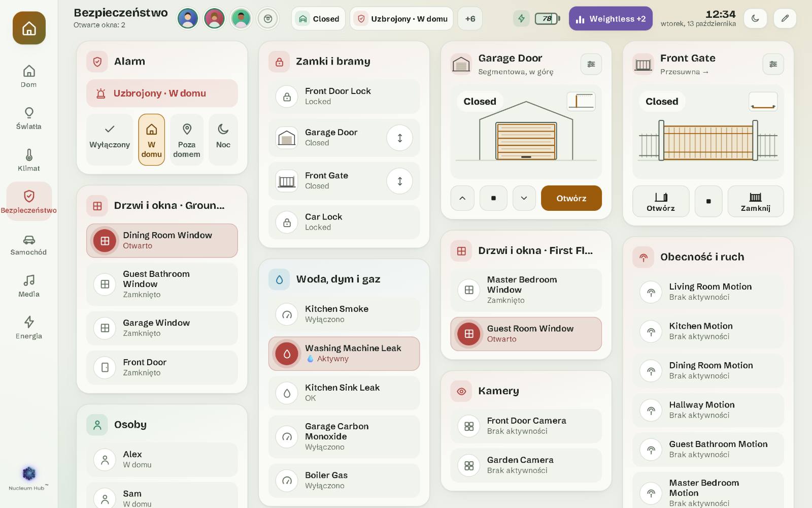Open Front Gate card settings sliders icon

(x=773, y=64)
